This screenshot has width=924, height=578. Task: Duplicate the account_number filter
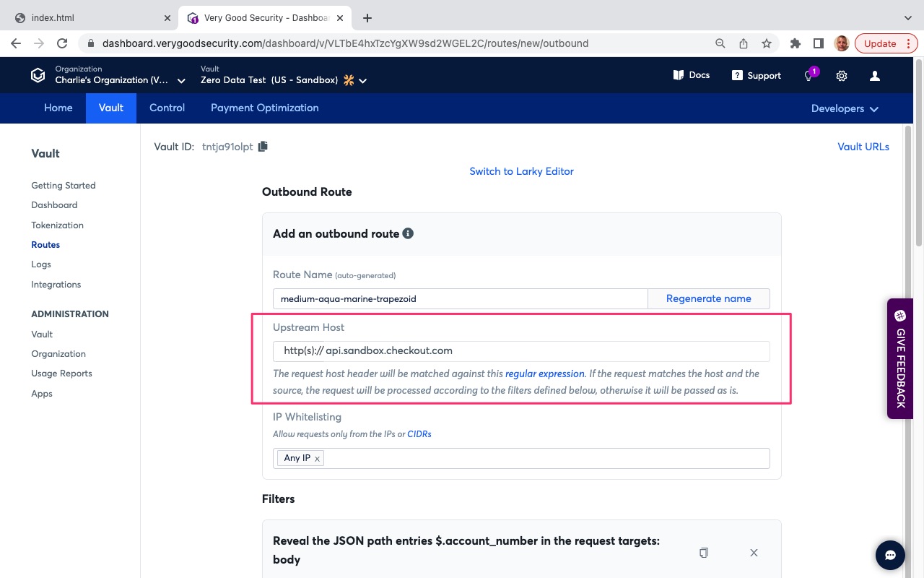(704, 553)
